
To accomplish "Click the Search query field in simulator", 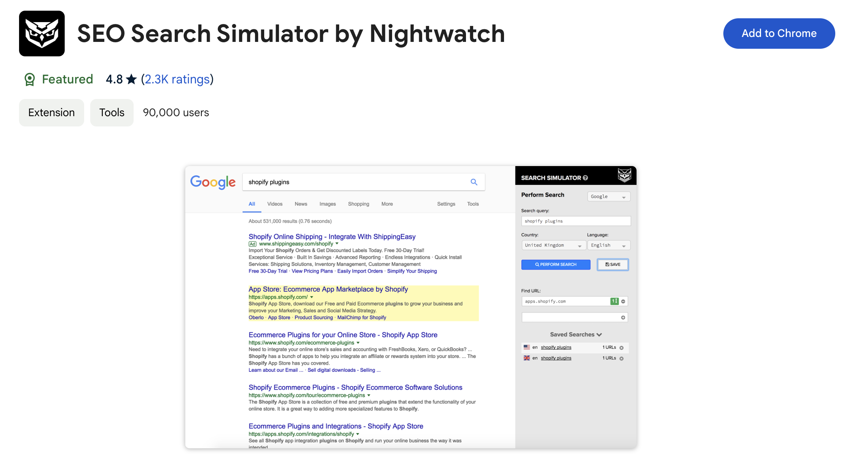I will coord(576,221).
